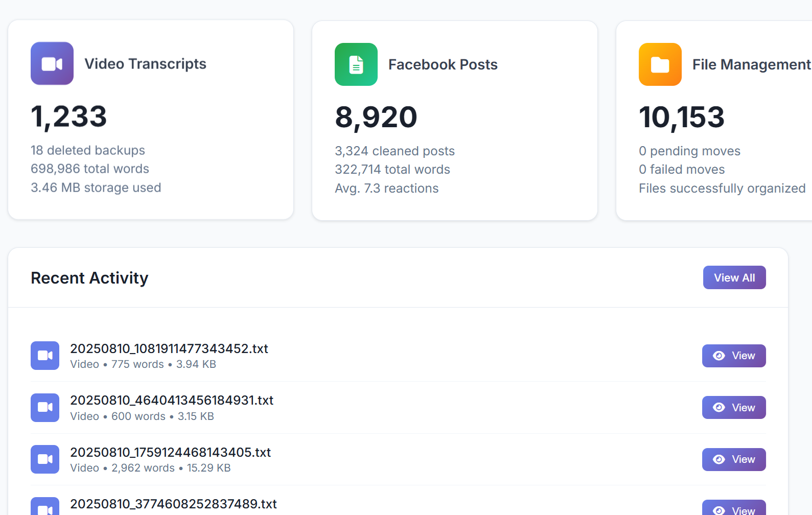View the file 20250810_1759124468143405.txt
Viewport: 812px width, 515px height.
(734, 459)
